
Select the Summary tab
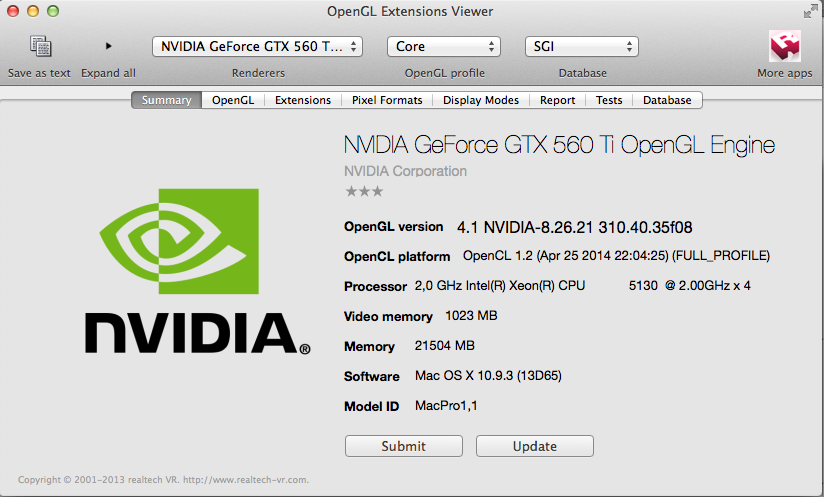tap(167, 100)
